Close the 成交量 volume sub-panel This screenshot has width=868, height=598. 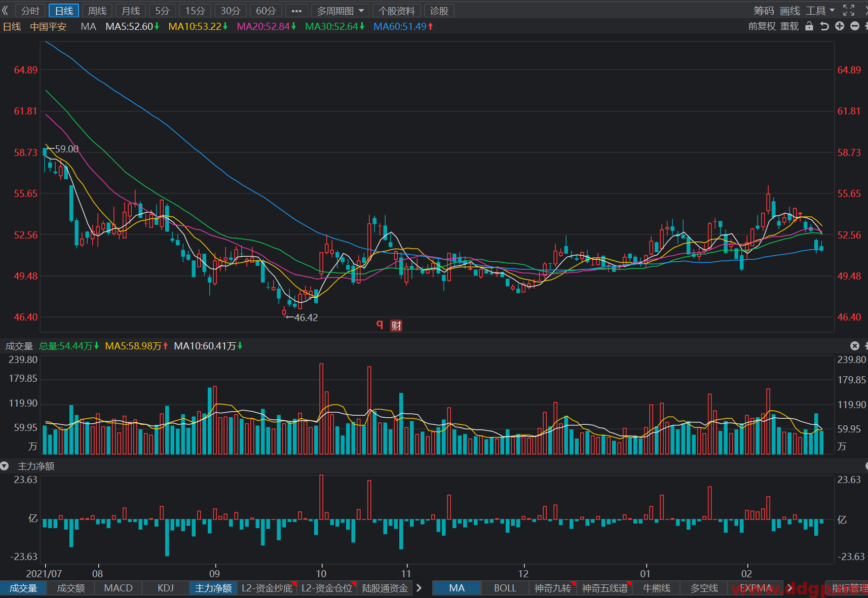855,346
